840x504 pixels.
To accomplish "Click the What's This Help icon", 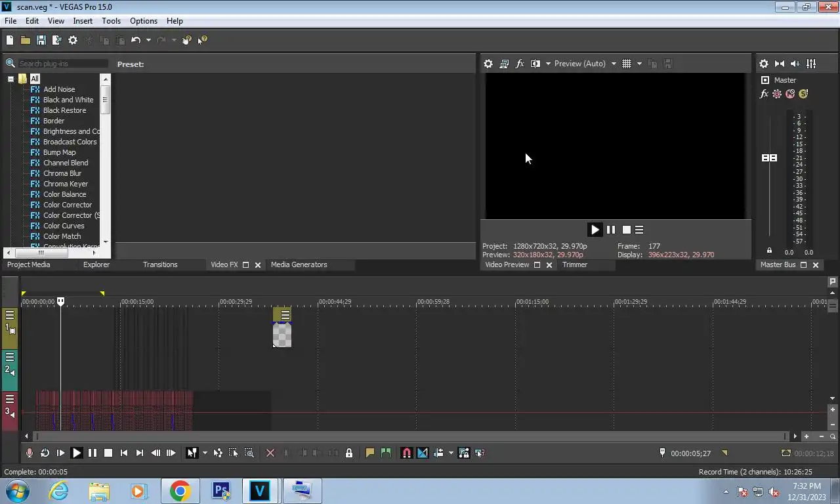I will (x=202, y=40).
